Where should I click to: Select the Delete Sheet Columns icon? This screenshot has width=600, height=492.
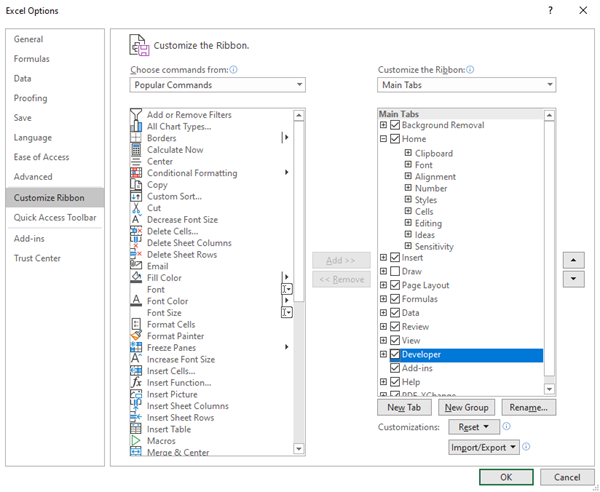point(136,243)
